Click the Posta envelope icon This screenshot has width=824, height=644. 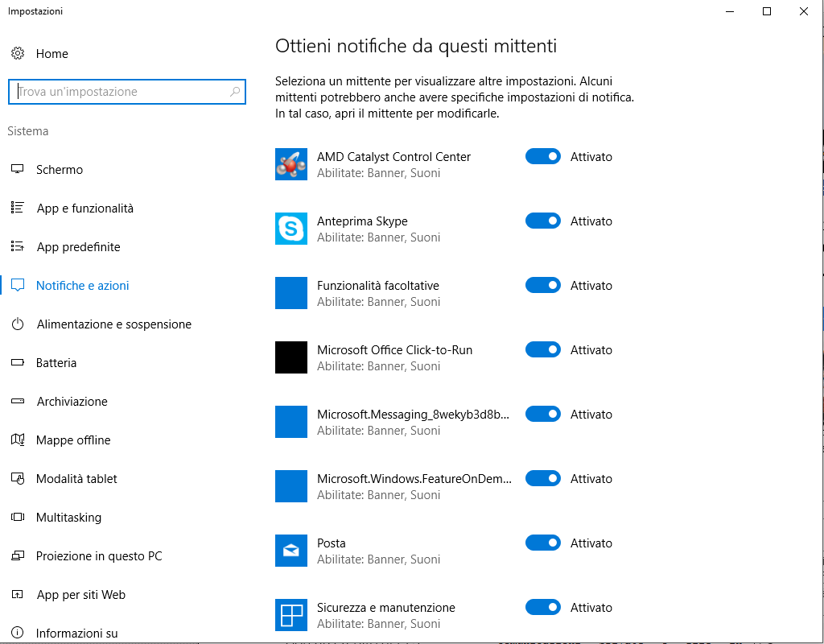click(x=291, y=551)
